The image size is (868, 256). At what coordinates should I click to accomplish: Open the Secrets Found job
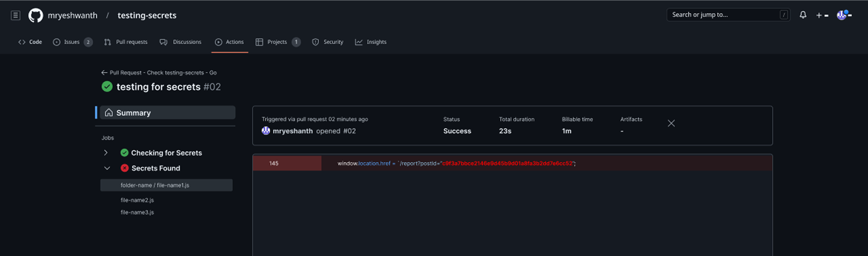click(156, 168)
